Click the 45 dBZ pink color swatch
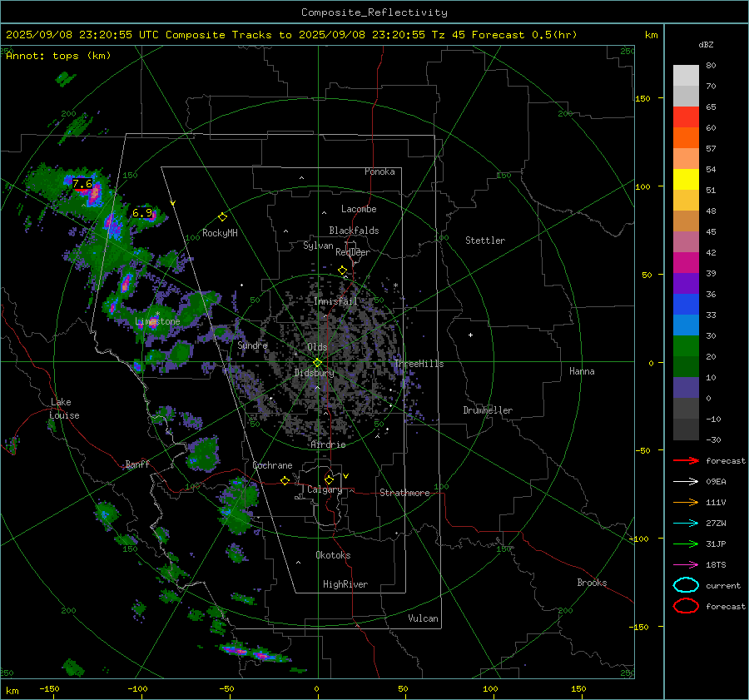Image resolution: width=749 pixels, height=700 pixels. point(686,241)
